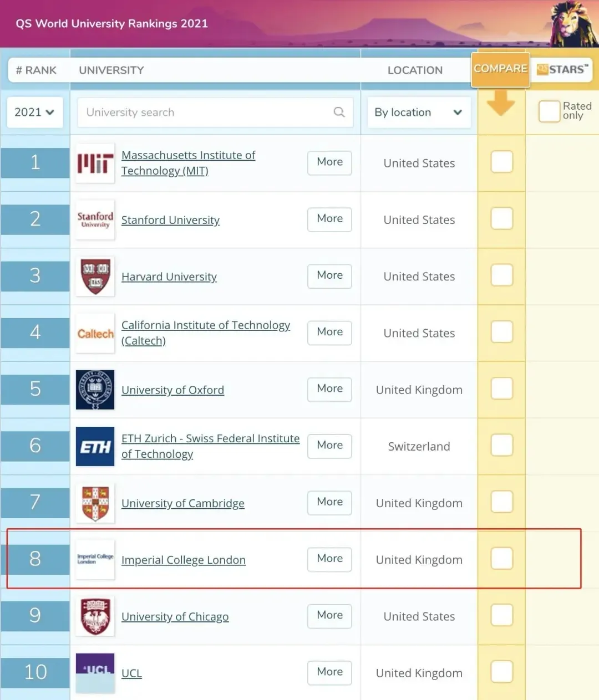
Task: Tick compare checkbox for Harvard University
Action: (501, 275)
